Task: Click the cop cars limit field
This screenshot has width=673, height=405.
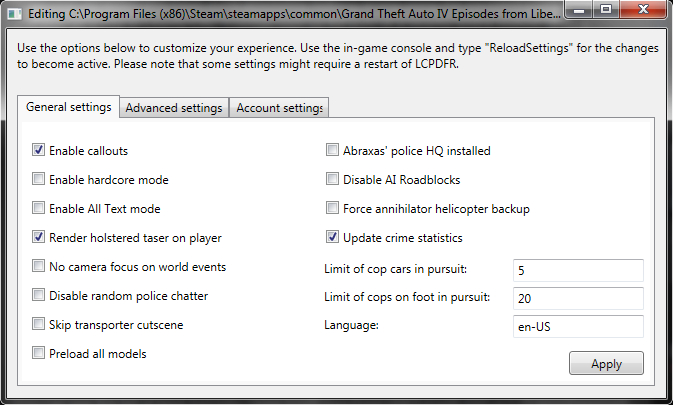Action: tap(577, 270)
